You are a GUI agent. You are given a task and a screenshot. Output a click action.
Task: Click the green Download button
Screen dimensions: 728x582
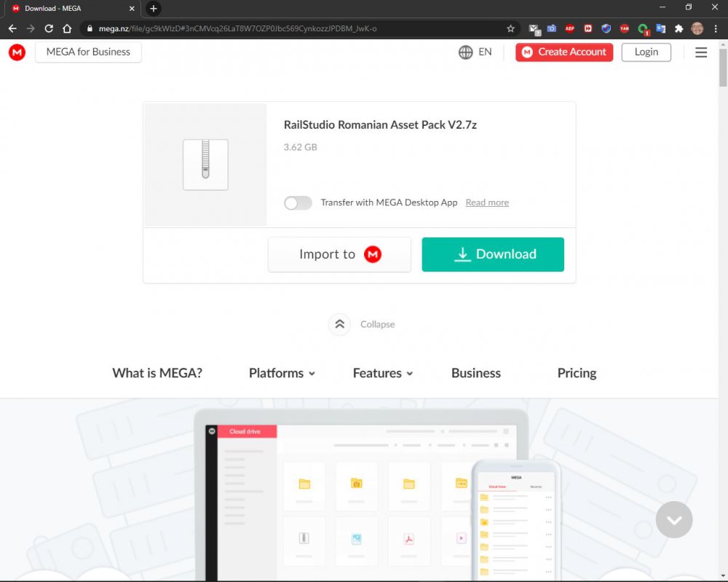pos(493,254)
